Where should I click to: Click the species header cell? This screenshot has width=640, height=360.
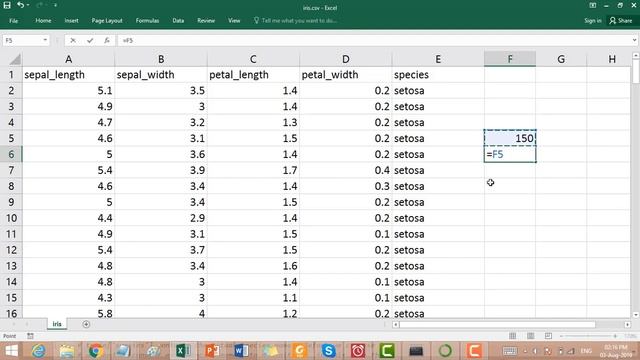(x=438, y=75)
